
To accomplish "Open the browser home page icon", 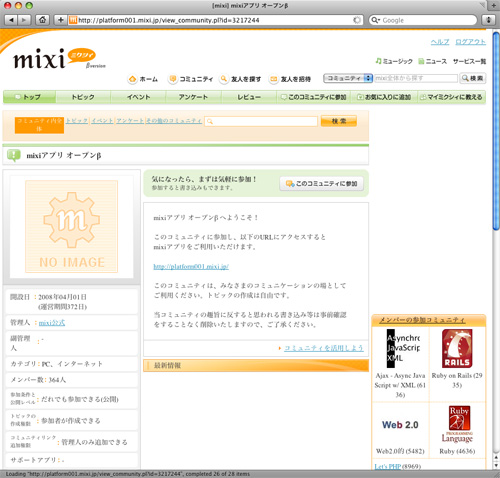I will [42, 20].
